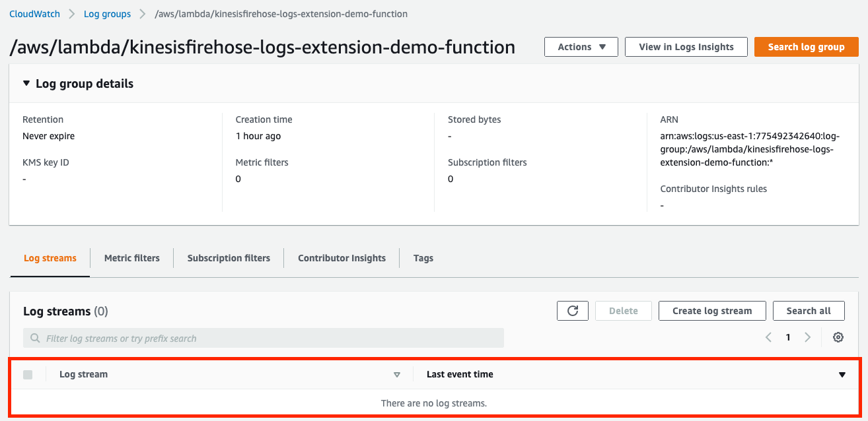This screenshot has width=868, height=421.
Task: Open the Contributor Insights tab
Action: click(341, 258)
